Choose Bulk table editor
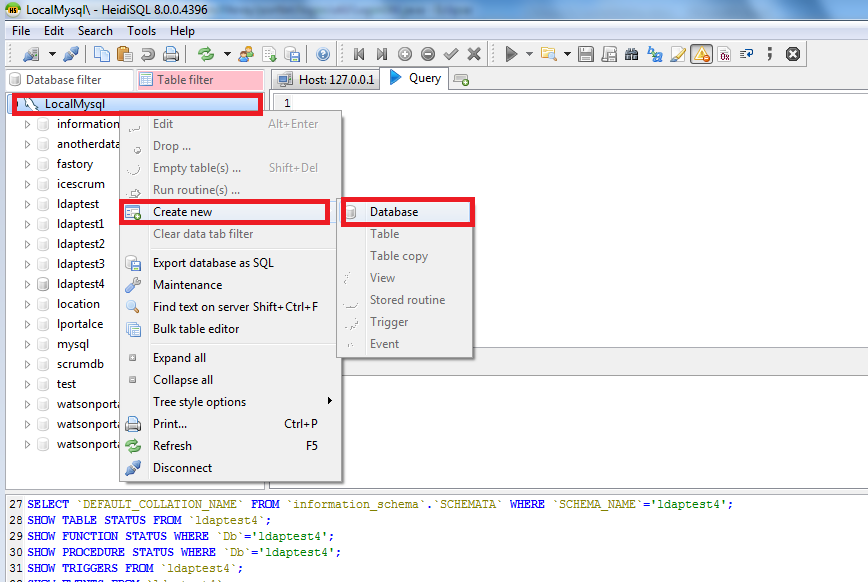 coord(229,329)
